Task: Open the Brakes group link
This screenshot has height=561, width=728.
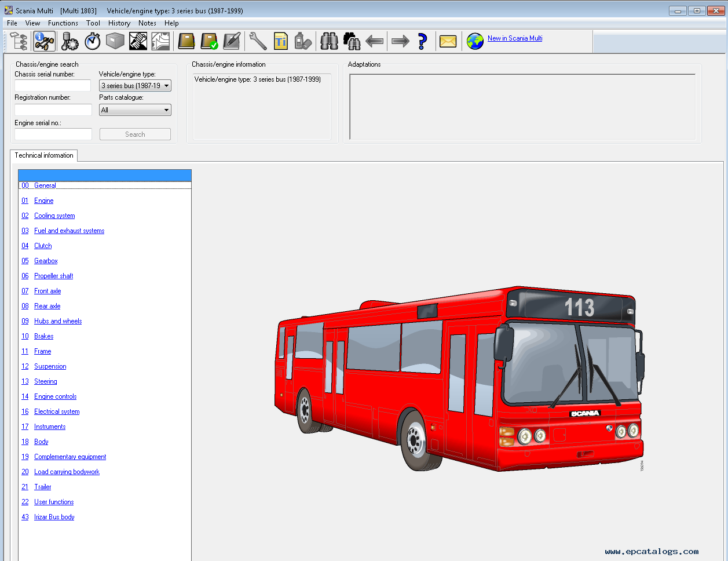Action: [44, 336]
